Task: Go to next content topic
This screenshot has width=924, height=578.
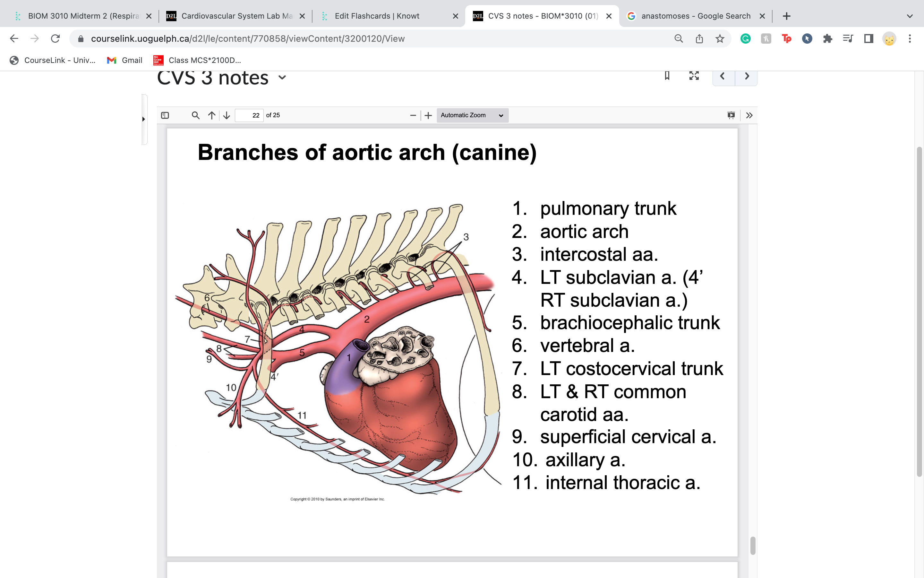Action: click(747, 76)
